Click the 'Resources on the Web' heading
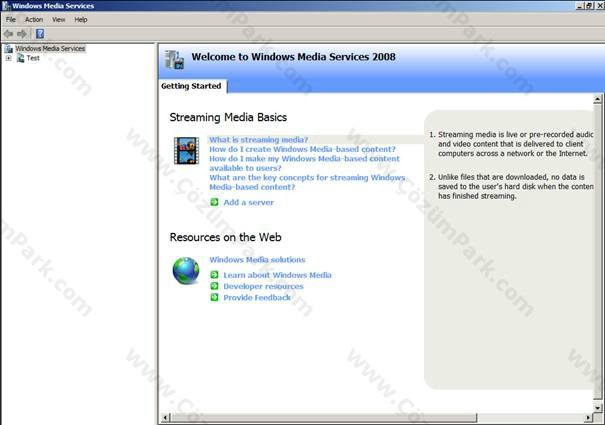 click(225, 237)
